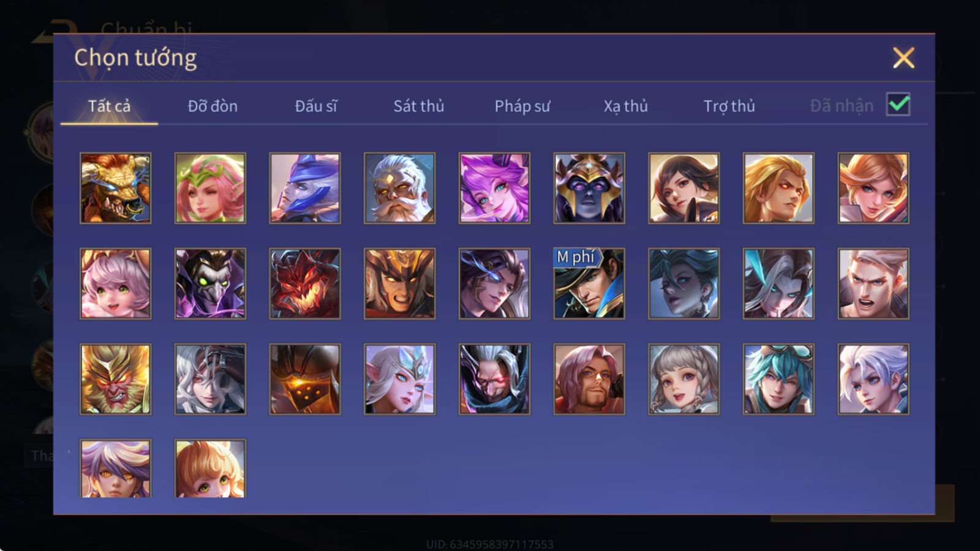Image resolution: width=980 pixels, height=551 pixels.
Task: Choose the hero tagged 'M phí'
Action: [x=589, y=283]
